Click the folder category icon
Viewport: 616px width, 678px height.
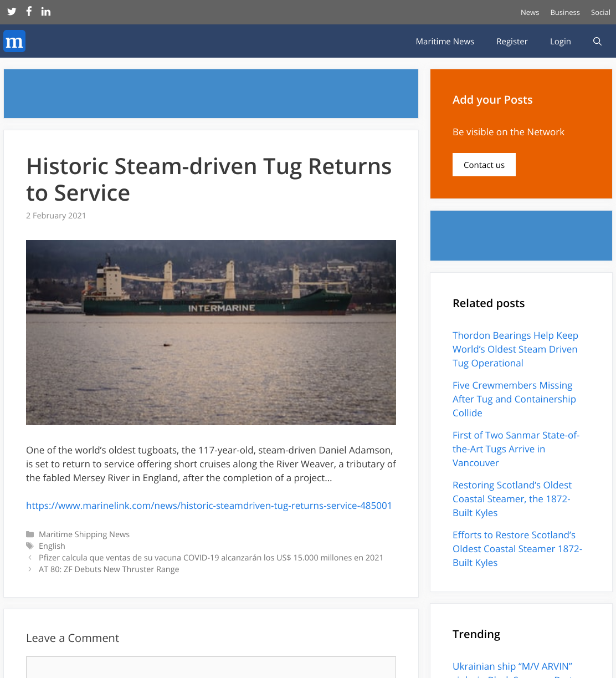pyautogui.click(x=30, y=534)
